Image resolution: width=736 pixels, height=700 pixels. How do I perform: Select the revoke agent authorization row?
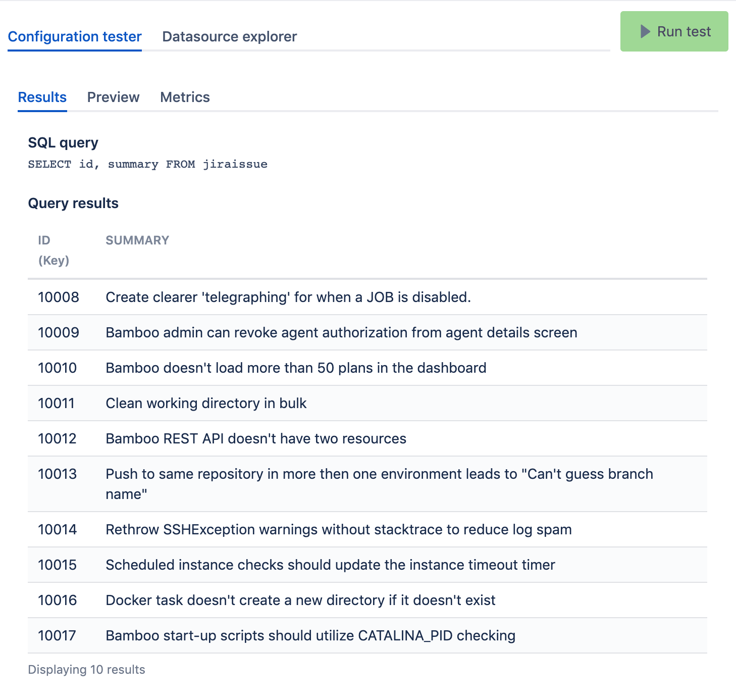click(x=341, y=333)
